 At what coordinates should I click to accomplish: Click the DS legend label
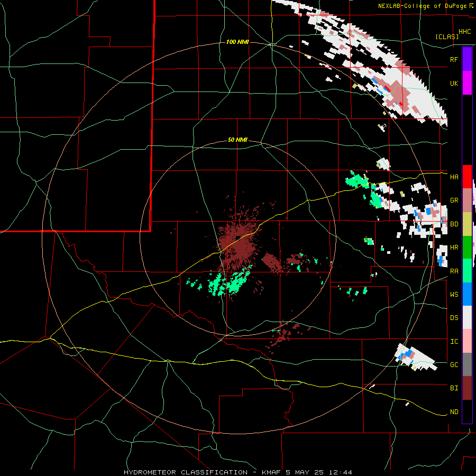[454, 317]
